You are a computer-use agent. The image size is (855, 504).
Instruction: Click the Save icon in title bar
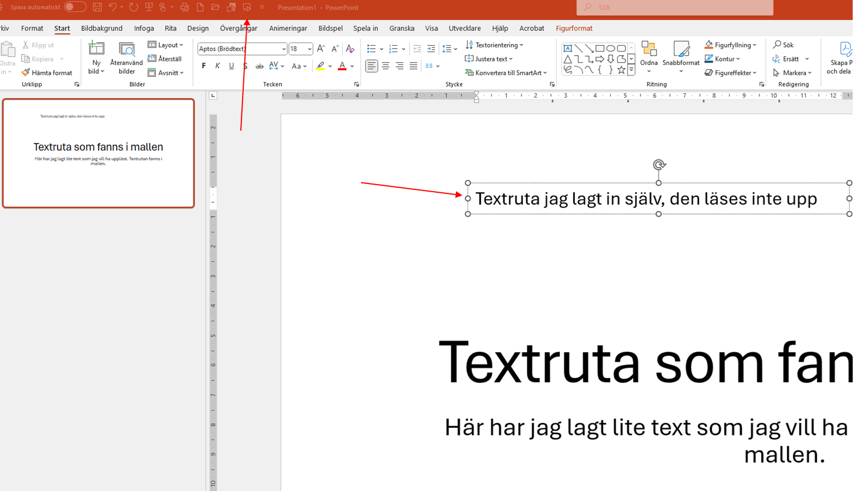[97, 7]
